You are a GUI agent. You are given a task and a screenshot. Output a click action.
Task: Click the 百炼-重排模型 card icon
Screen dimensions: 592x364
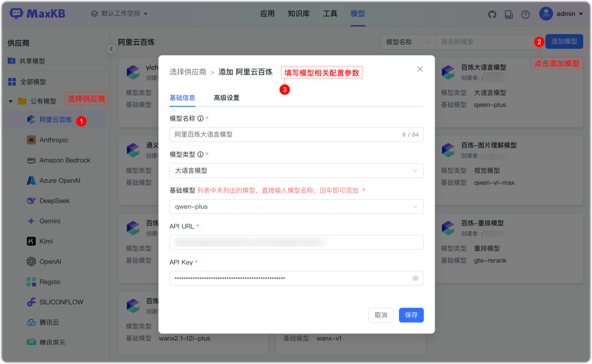[448, 228]
